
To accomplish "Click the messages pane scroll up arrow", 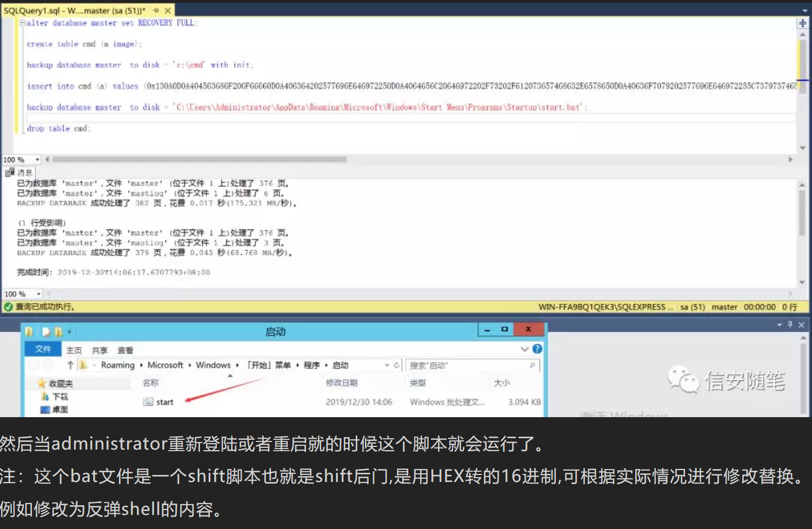I will [x=802, y=185].
